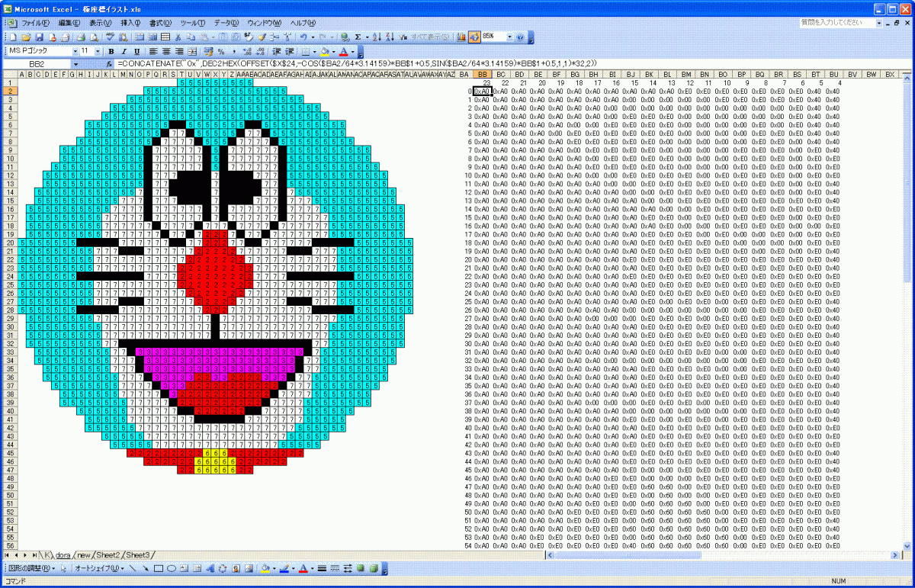Click the Undo arrow icon
Viewport: 915px width, 588px height.
(303, 36)
